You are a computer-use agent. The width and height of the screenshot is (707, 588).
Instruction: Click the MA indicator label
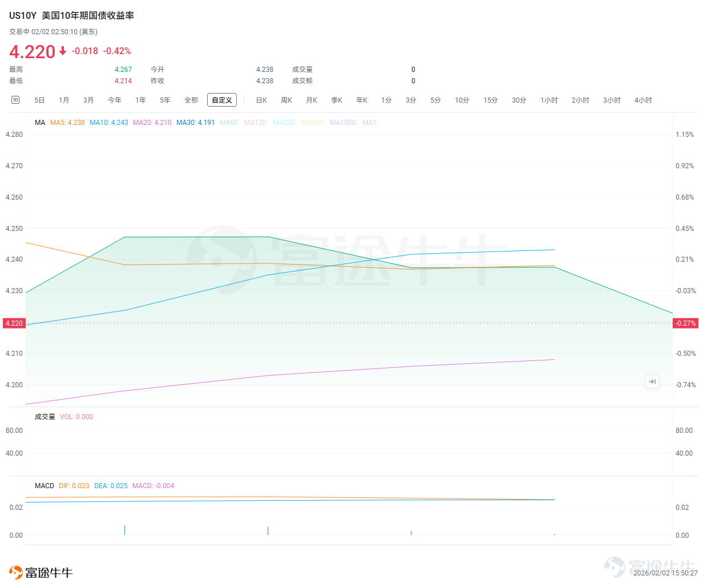40,123
